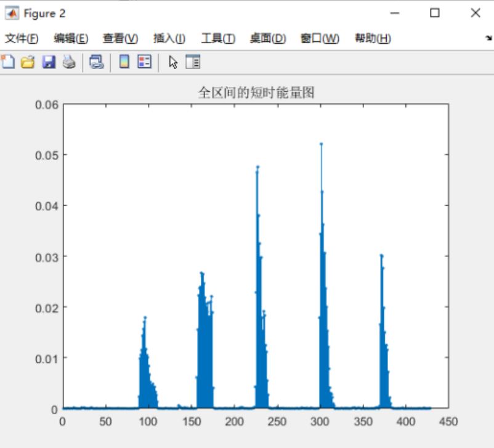Click the x-axis label 450

click(448, 422)
